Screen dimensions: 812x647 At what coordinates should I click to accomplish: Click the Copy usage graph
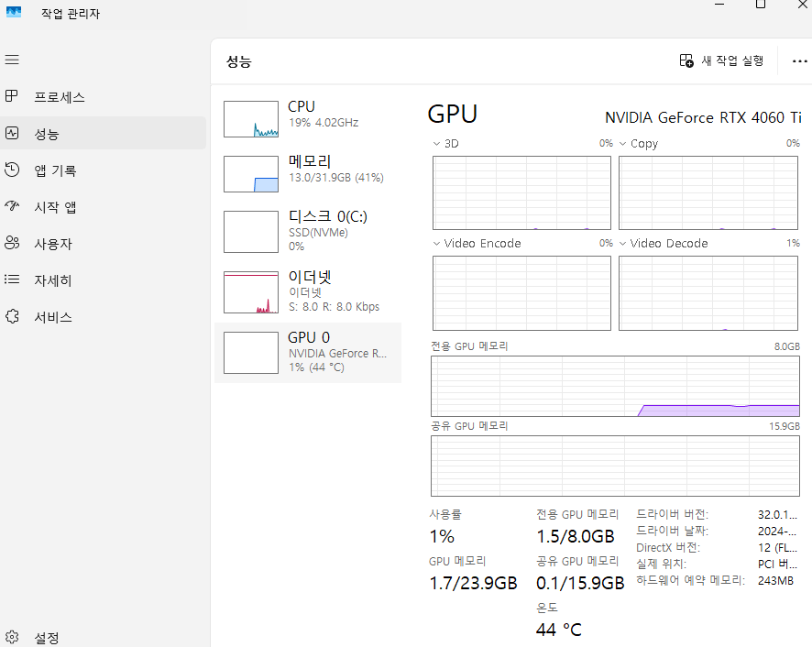coord(708,192)
